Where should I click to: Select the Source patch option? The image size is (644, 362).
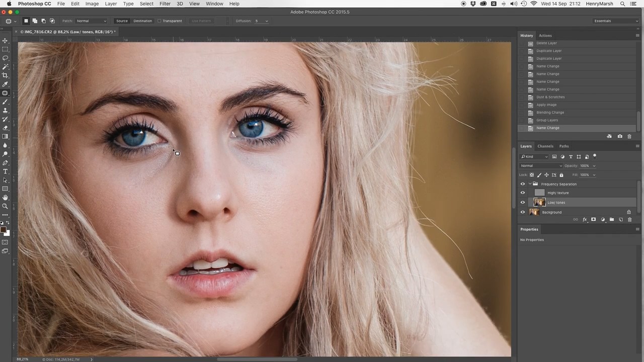coord(122,21)
